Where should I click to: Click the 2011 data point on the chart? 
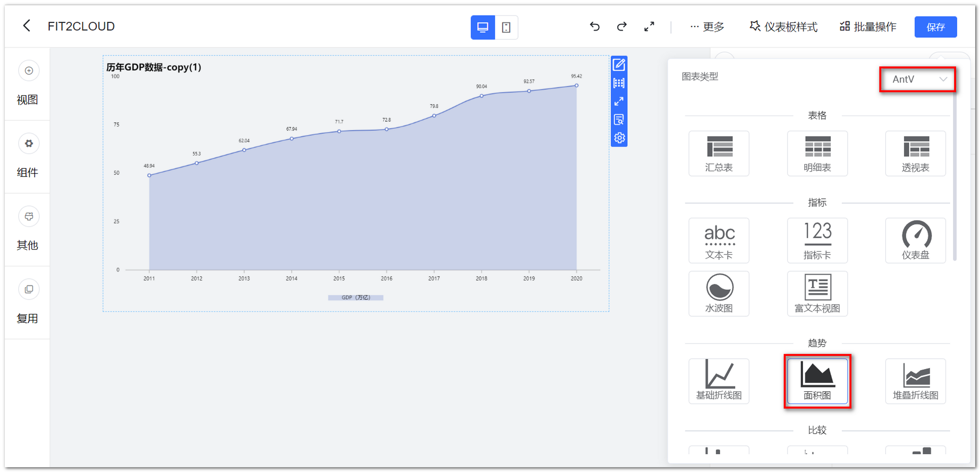pos(149,175)
